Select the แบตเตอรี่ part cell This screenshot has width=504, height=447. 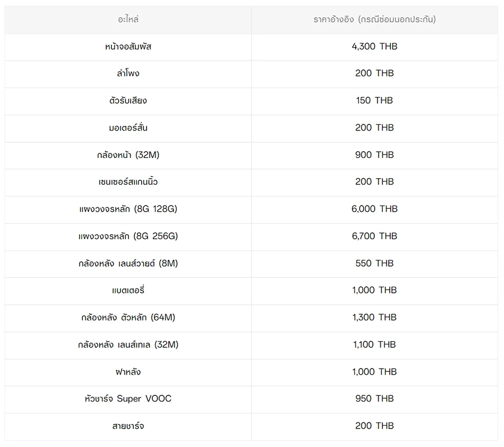pyautogui.click(x=128, y=290)
